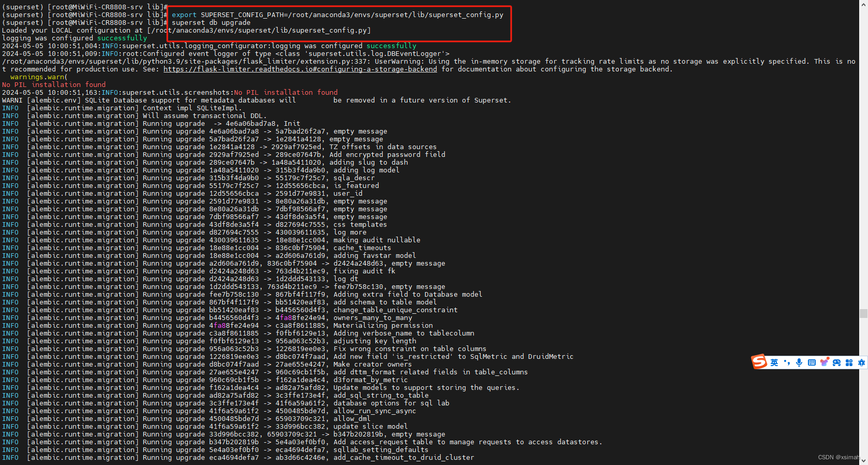Click the 'WARNI [alembic.env] SQLite Database' warning
Viewport: 868px width, 465px height.
coord(257,100)
